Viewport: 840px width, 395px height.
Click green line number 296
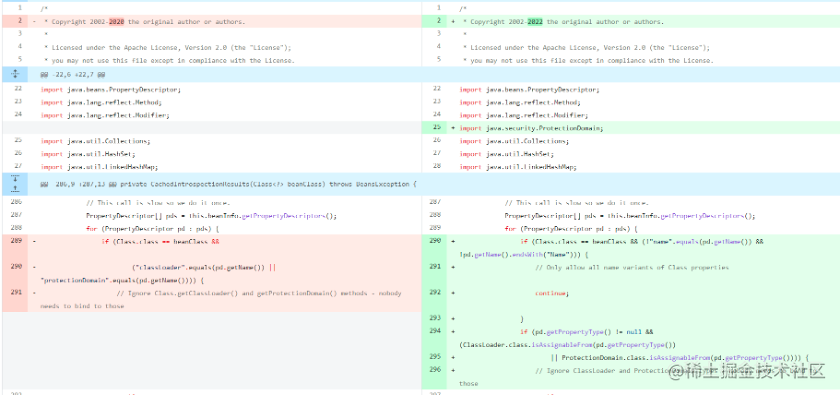(x=436, y=370)
